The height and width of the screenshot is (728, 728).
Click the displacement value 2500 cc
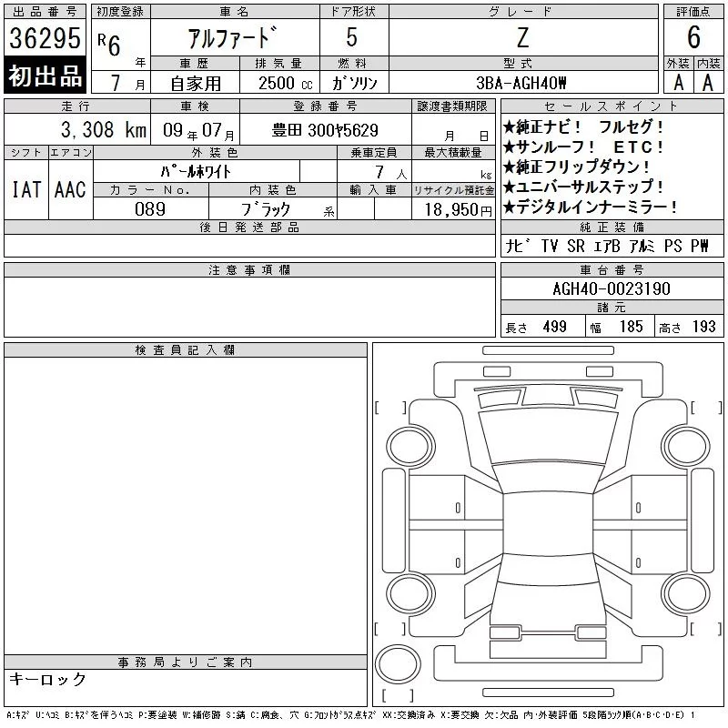pyautogui.click(x=285, y=84)
